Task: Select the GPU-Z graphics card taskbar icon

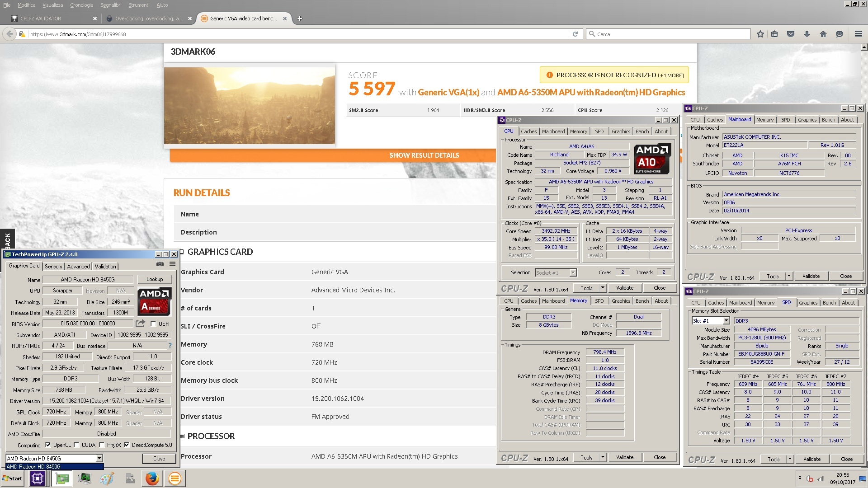Action: [62, 479]
